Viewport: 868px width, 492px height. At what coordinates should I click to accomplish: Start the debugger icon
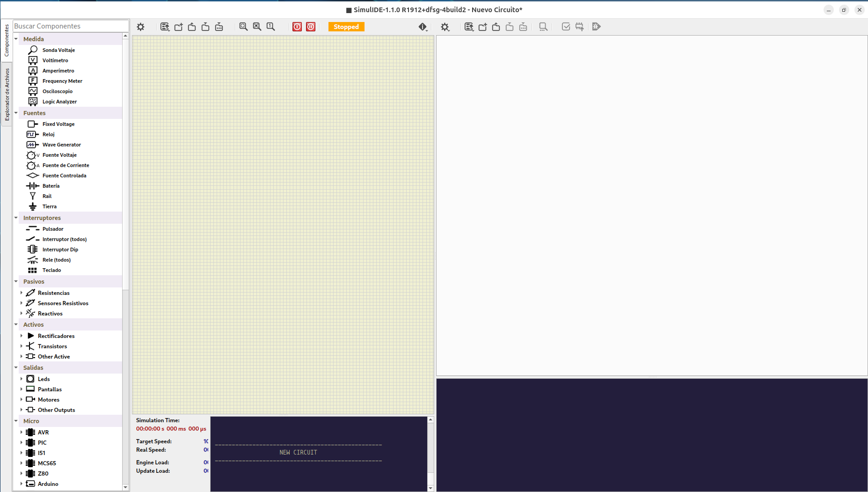pyautogui.click(x=596, y=27)
